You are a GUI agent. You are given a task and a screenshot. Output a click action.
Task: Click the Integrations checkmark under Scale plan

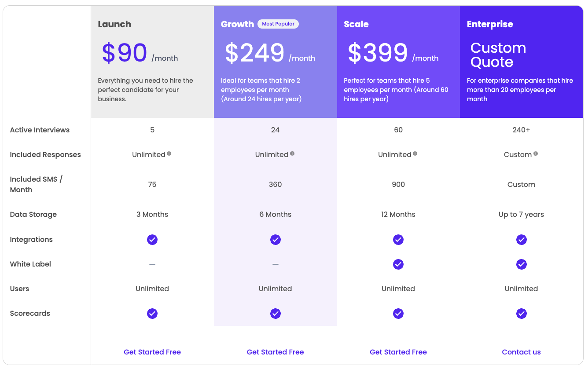coord(398,240)
